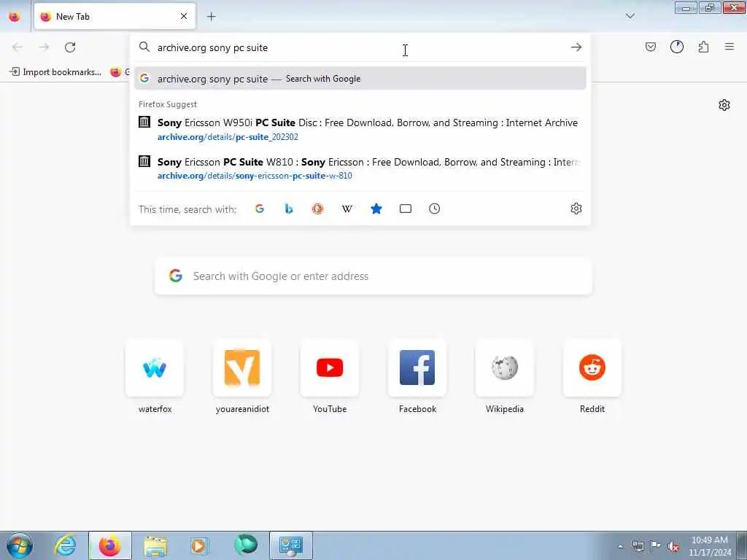Click the address bar text field
The image size is (747, 560).
(360, 47)
